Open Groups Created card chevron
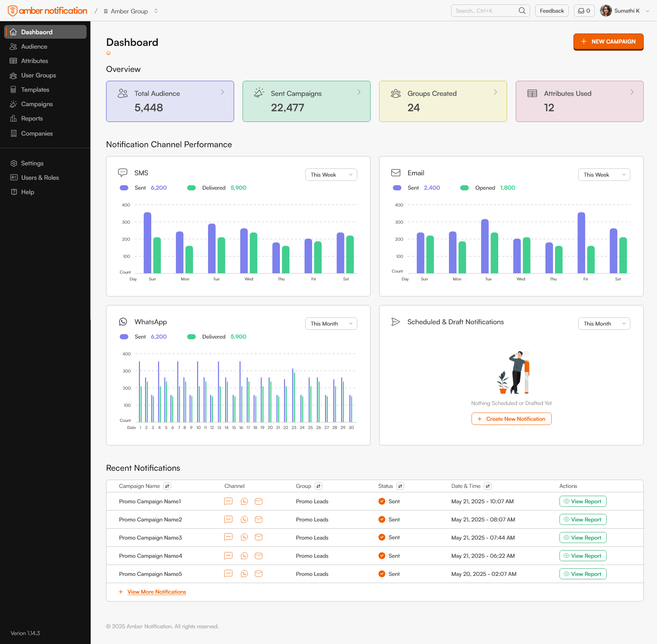 pos(495,92)
